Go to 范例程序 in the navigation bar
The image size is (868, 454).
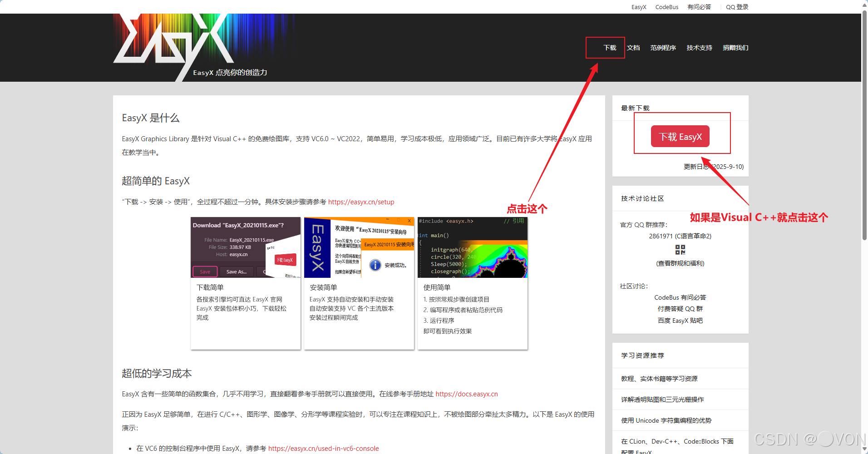[663, 48]
